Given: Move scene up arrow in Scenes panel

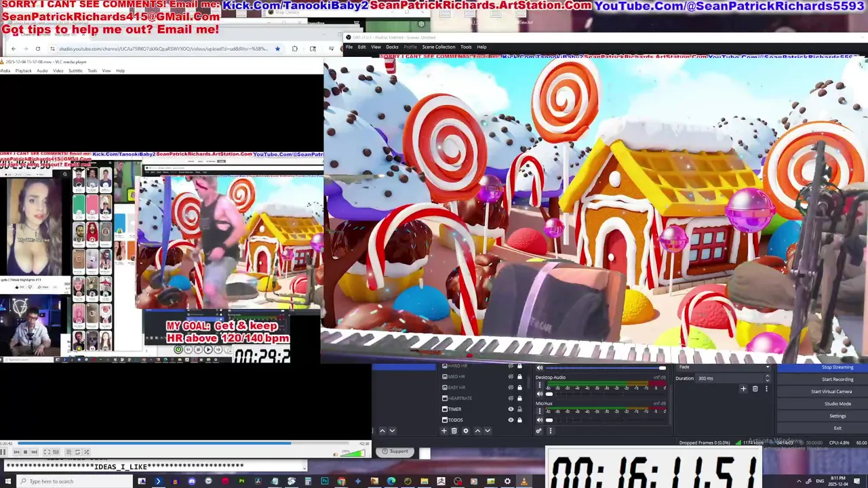Looking at the screenshot, I should (x=382, y=431).
